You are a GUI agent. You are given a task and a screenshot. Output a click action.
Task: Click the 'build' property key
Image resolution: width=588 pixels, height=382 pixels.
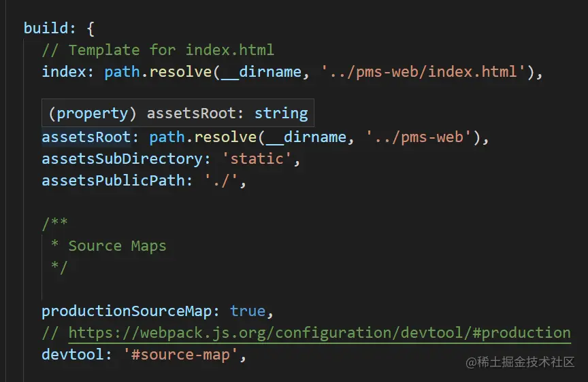(46, 29)
